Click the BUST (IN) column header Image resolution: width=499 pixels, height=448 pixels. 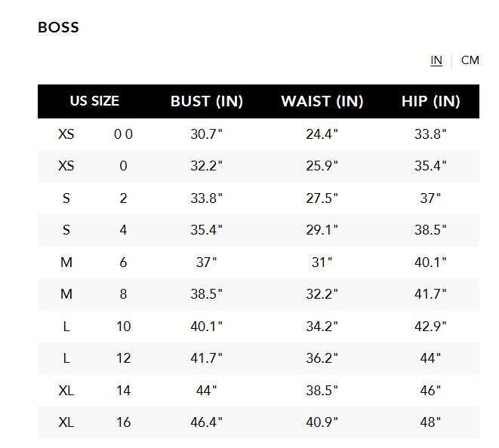pos(207,102)
